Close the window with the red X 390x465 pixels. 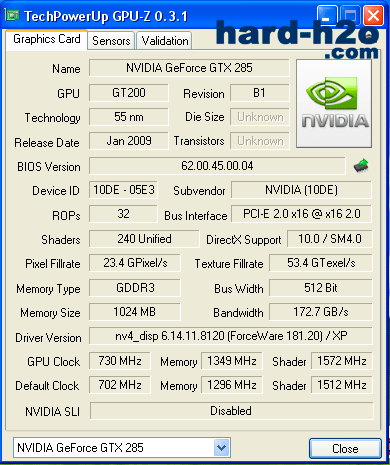(x=373, y=15)
